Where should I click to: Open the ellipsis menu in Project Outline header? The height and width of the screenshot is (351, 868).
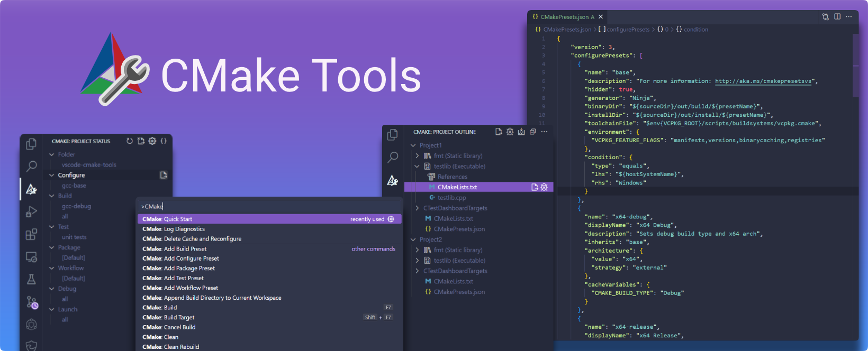tap(544, 132)
